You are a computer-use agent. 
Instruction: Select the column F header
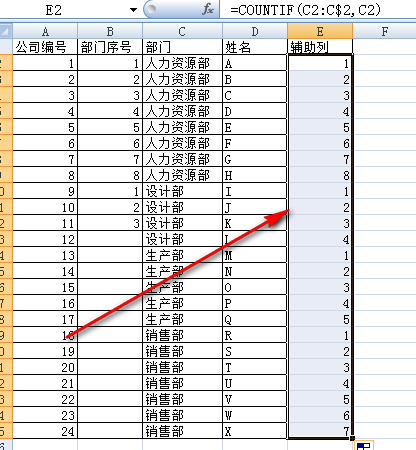pos(384,31)
